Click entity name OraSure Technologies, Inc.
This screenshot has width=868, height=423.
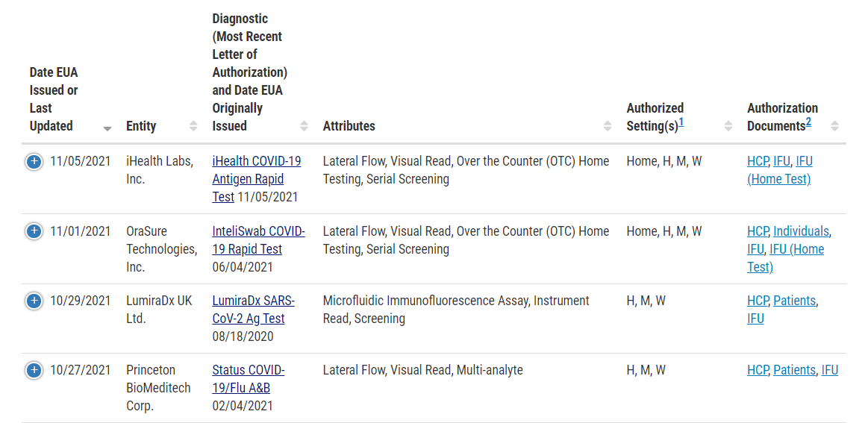click(162, 249)
